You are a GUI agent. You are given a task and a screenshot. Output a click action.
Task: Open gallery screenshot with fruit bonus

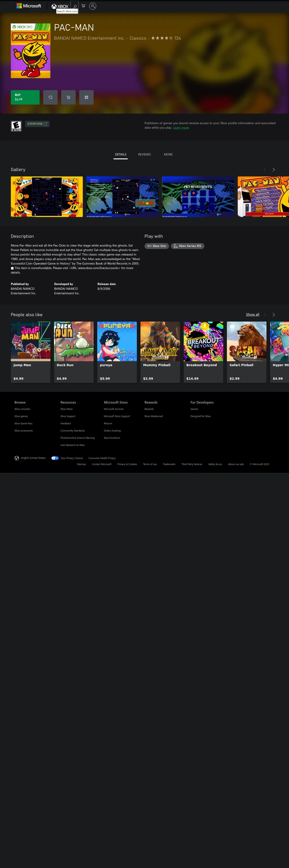(122, 197)
